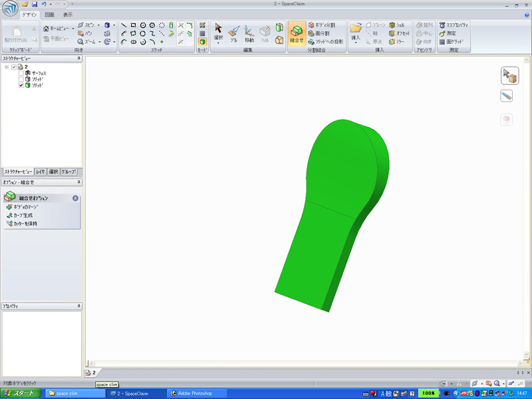The width and height of the screenshot is (532, 399).
Task: Switch to the 表示 ribbon tab
Action: 68,14
